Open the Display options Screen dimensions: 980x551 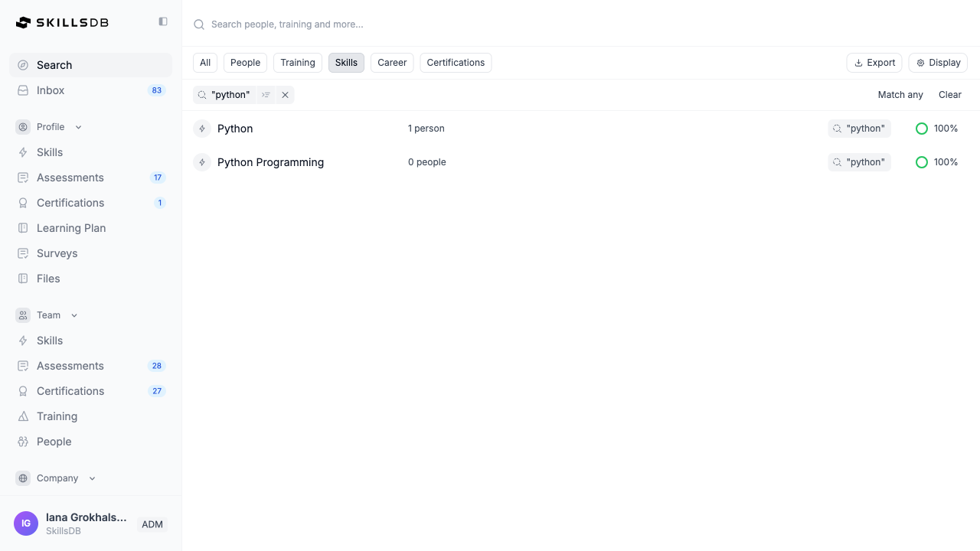[x=938, y=63]
